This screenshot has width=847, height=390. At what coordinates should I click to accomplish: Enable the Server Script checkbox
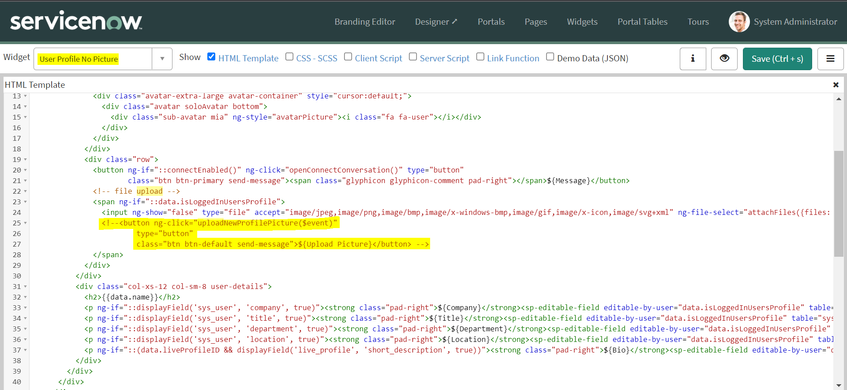[x=413, y=57]
